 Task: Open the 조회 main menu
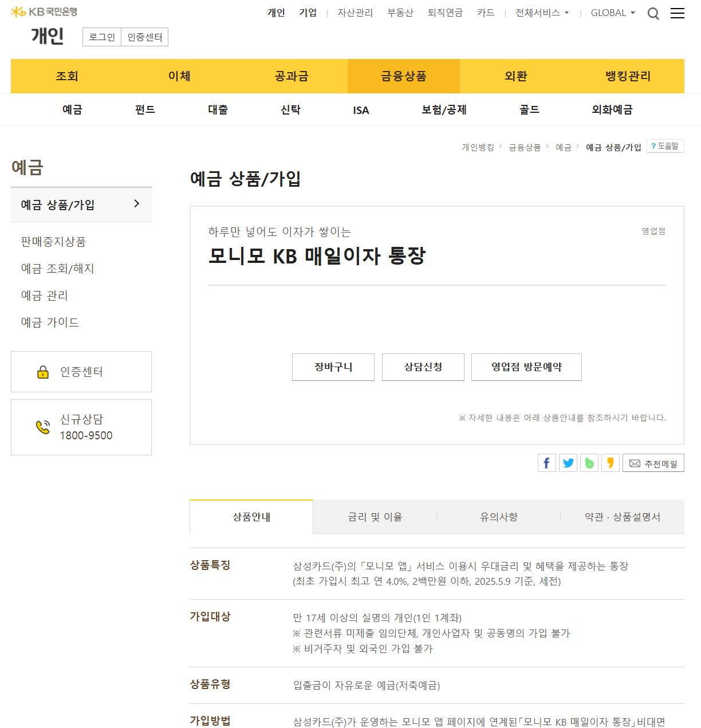coord(67,76)
